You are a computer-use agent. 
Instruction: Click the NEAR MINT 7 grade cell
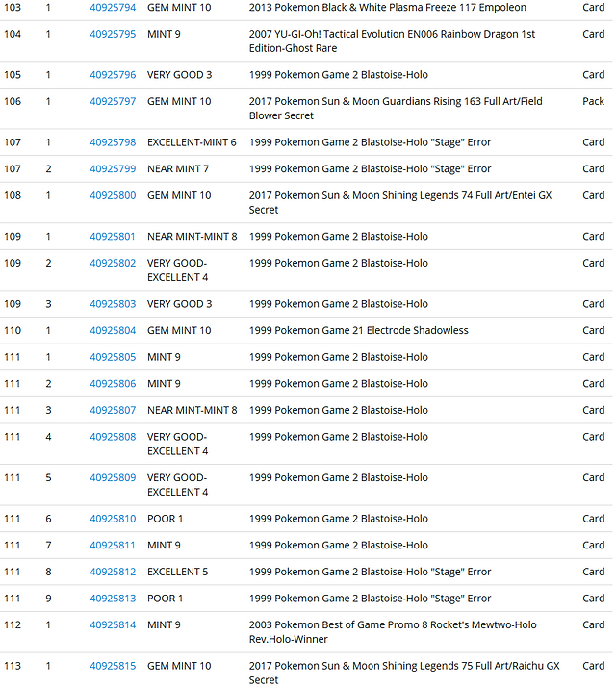pyautogui.click(x=178, y=169)
